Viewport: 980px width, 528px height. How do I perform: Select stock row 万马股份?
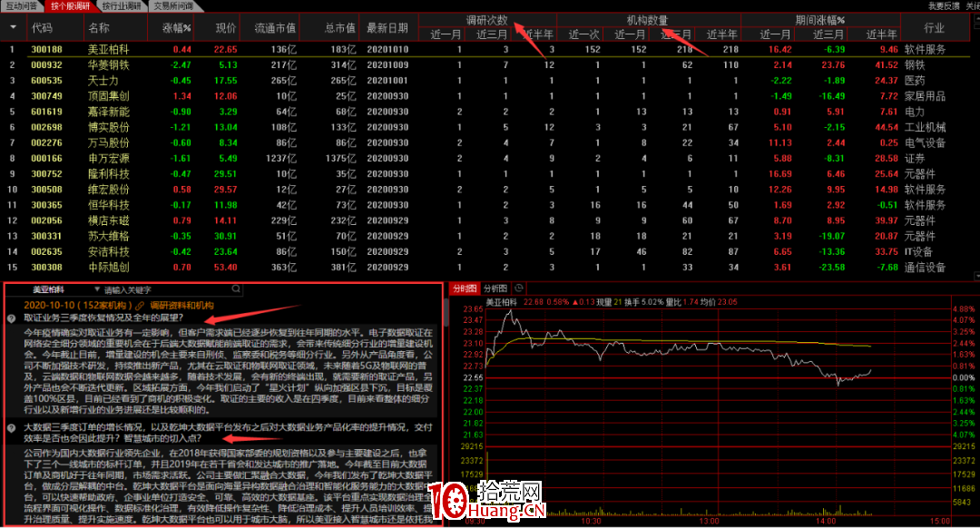point(486,143)
